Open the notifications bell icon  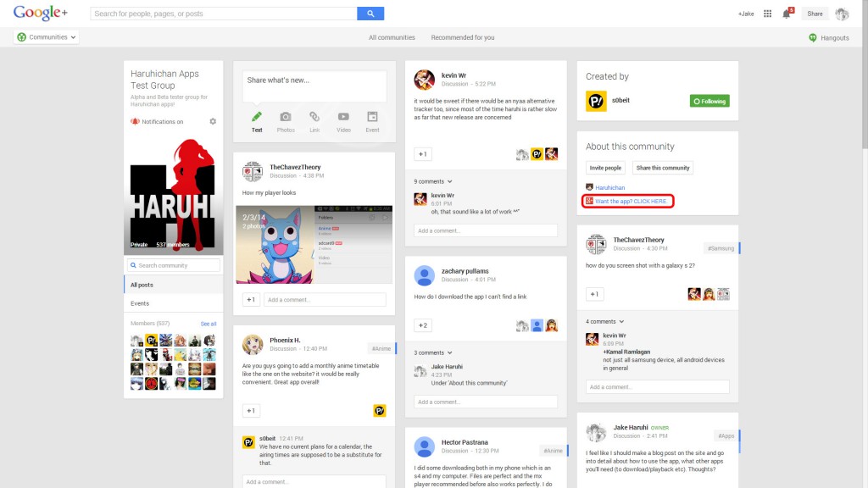pyautogui.click(x=787, y=14)
